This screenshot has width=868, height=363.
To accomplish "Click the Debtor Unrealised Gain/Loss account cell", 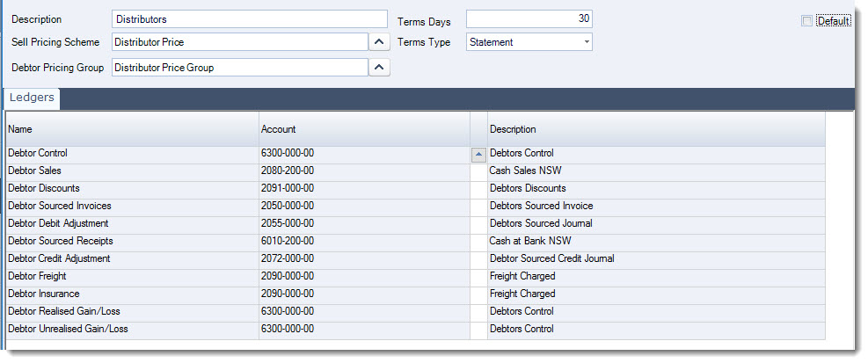I will click(x=364, y=329).
